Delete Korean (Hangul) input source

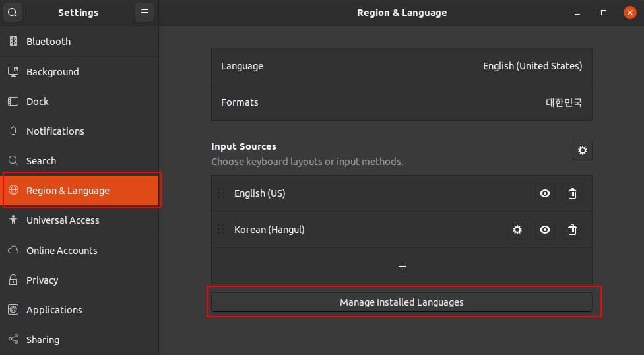(572, 230)
